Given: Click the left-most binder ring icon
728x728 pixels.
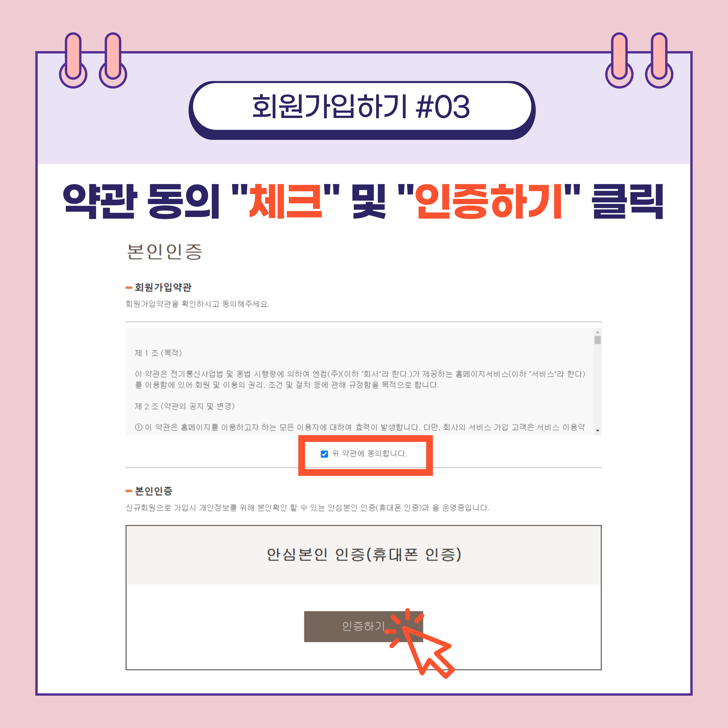Looking at the screenshot, I should [x=73, y=60].
